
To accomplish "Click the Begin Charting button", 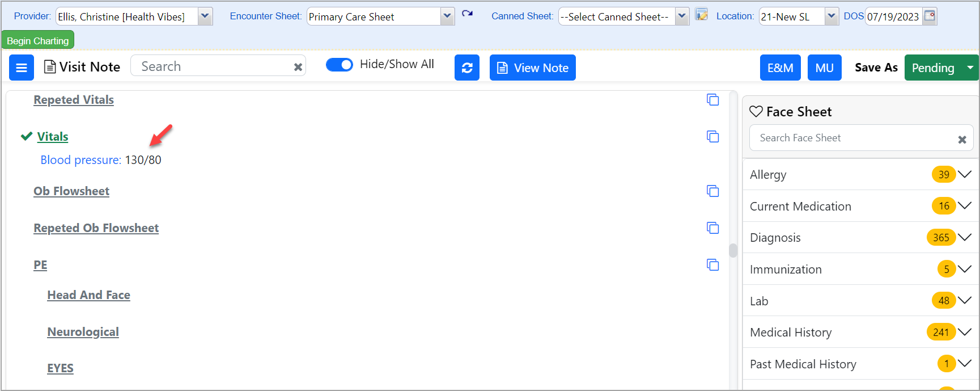I will 38,40.
